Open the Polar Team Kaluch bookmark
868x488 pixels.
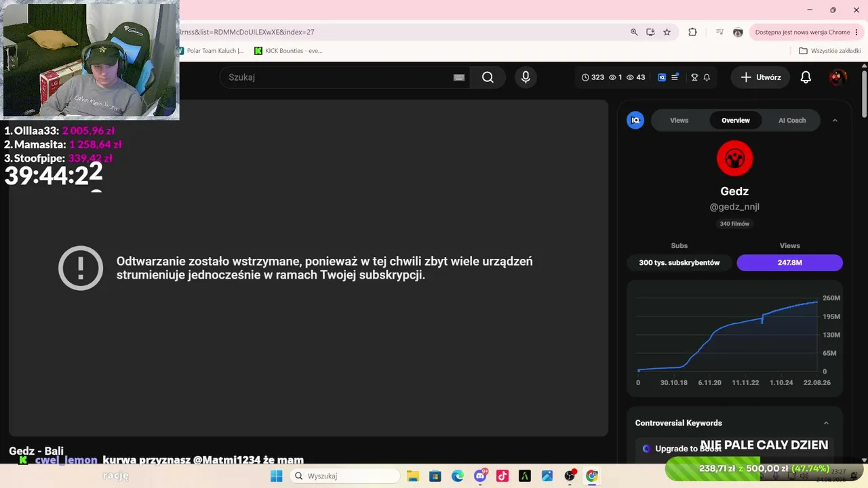[x=210, y=51]
